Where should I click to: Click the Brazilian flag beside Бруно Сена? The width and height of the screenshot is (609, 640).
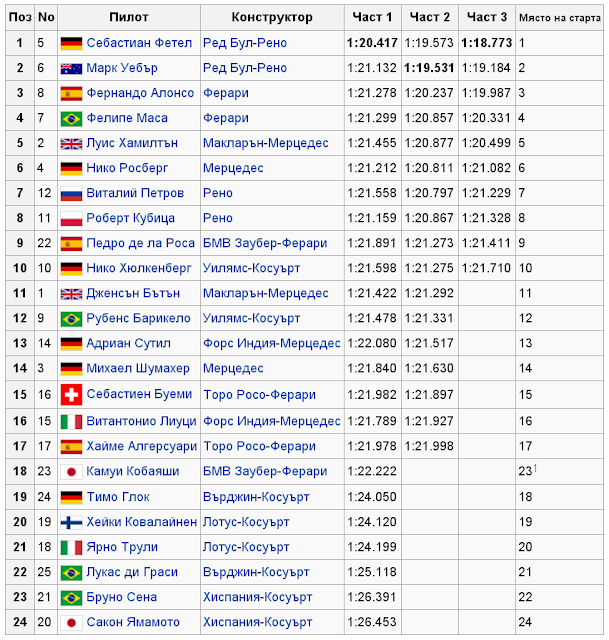(71, 598)
